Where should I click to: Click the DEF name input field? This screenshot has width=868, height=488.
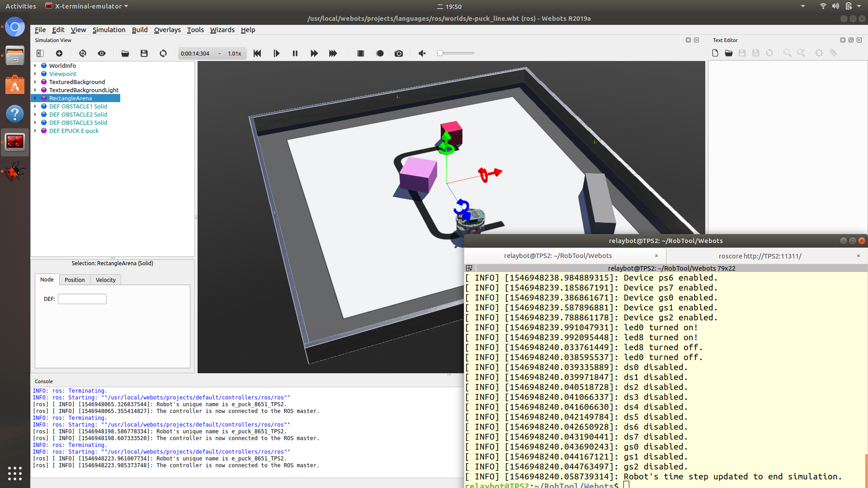[82, 299]
